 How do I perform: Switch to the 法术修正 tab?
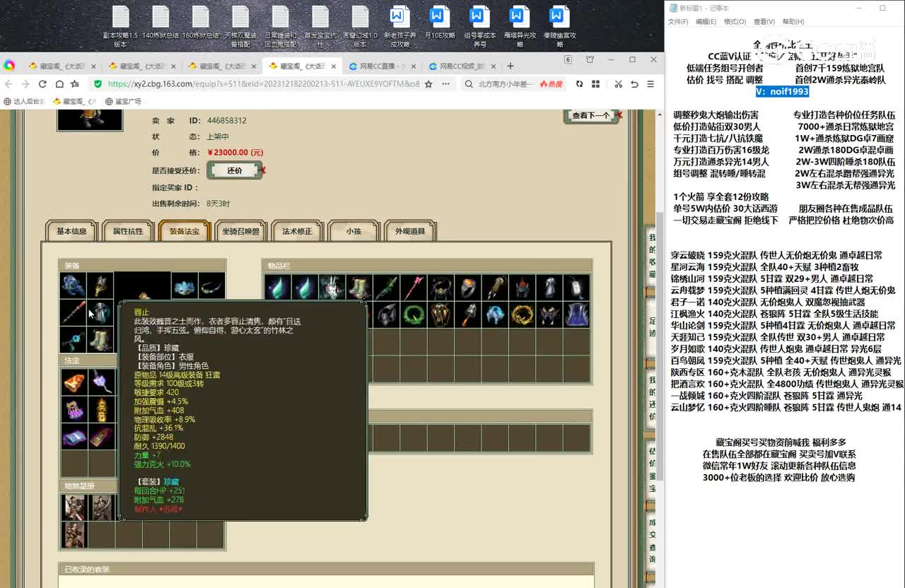click(297, 231)
